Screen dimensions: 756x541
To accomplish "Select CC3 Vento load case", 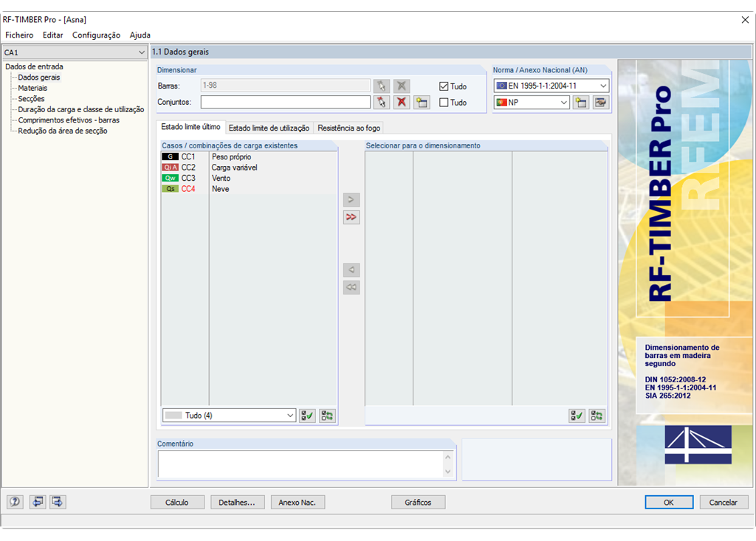I will tap(249, 178).
